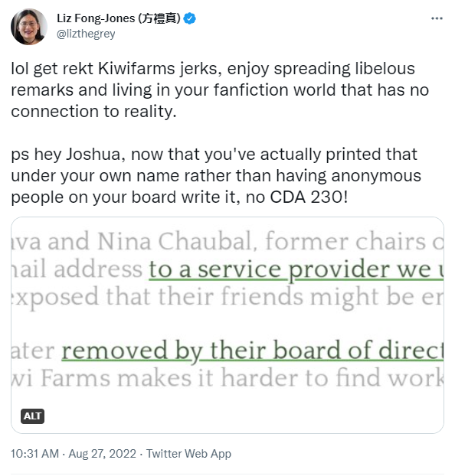455x476 pixels.
Task: Open the tweet's three-dot more options menu
Action: (x=437, y=18)
